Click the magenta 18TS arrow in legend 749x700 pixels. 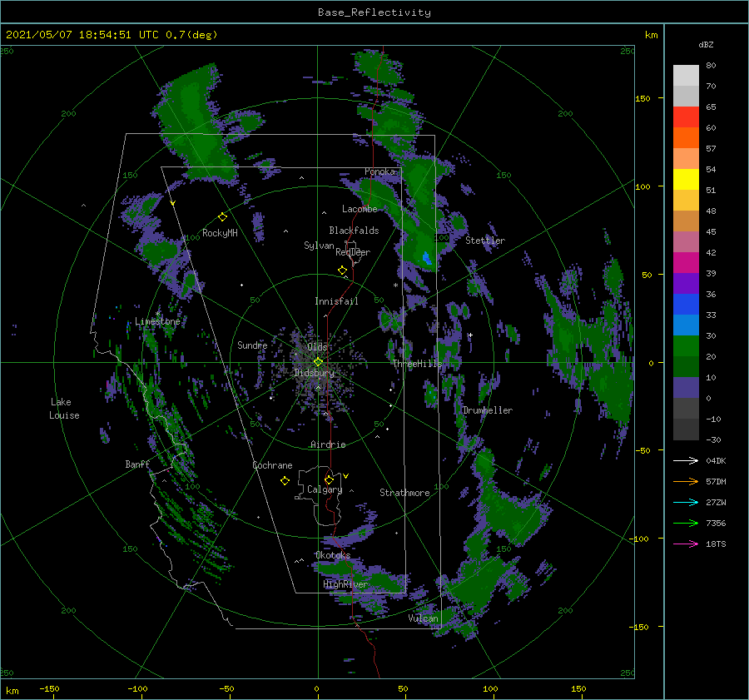coord(686,544)
